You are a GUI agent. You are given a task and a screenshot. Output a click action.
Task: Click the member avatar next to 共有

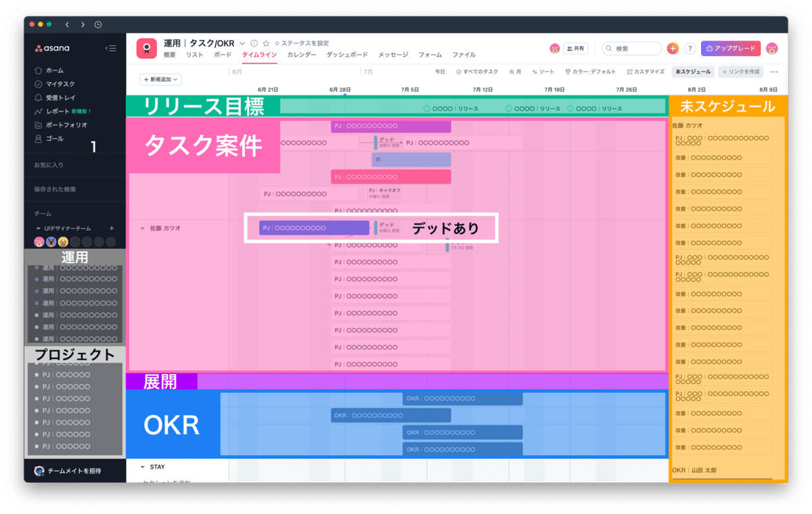[555, 49]
